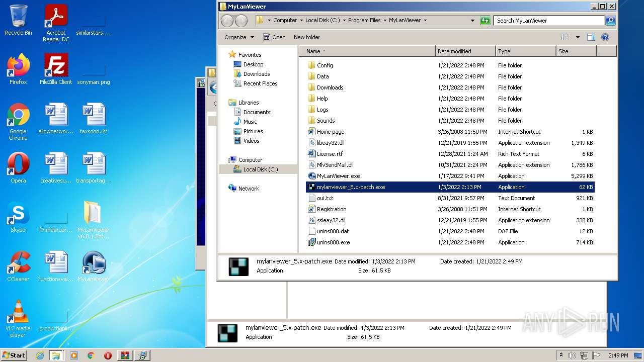Viewport: 644px width, 362px height.
Task: Select the Home page internet shortcut
Action: pos(326,132)
